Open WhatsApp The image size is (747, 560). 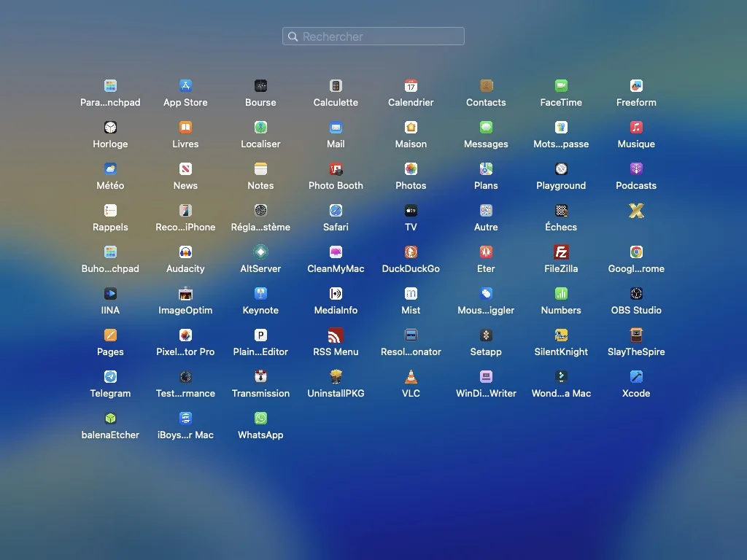point(260,419)
